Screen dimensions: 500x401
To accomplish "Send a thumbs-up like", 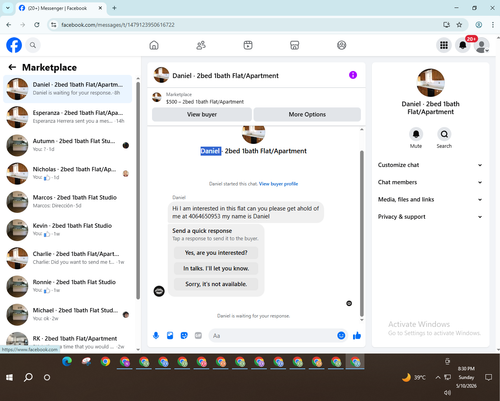I will click(357, 335).
